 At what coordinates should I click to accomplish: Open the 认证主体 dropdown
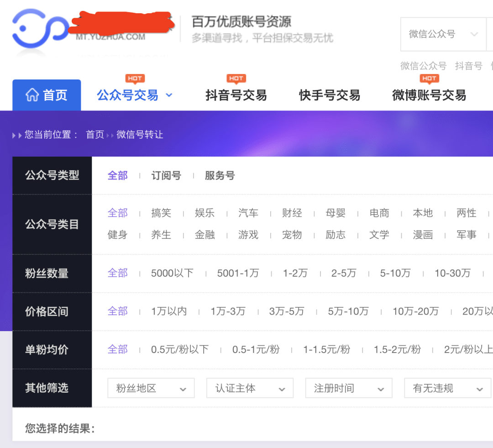[x=250, y=388]
